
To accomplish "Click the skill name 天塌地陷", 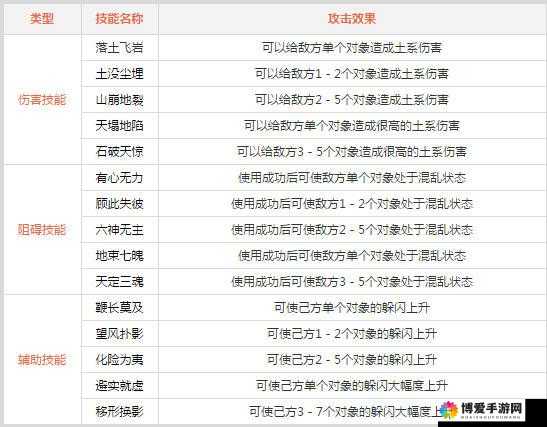I will coord(120,126).
